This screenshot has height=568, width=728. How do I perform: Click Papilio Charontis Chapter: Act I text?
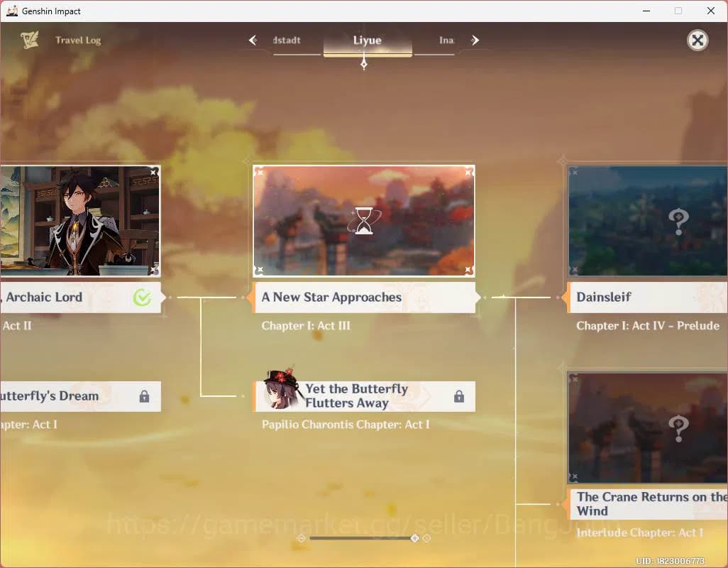(346, 425)
